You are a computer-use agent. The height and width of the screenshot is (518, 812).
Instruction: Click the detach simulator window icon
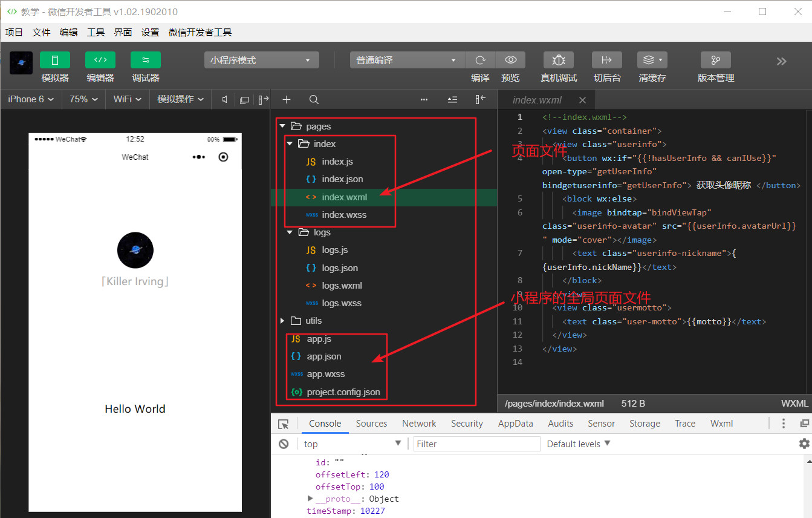point(244,100)
